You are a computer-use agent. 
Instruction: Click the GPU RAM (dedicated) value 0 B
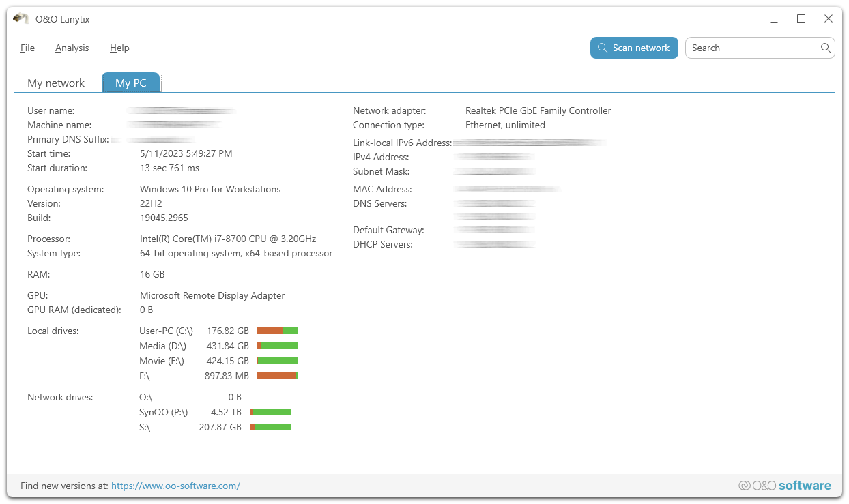pyautogui.click(x=147, y=310)
